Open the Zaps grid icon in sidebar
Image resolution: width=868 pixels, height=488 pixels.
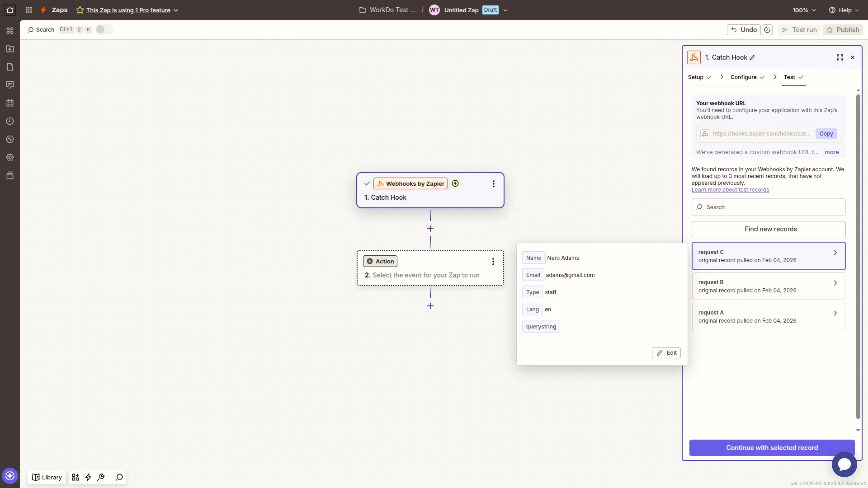(x=9, y=30)
